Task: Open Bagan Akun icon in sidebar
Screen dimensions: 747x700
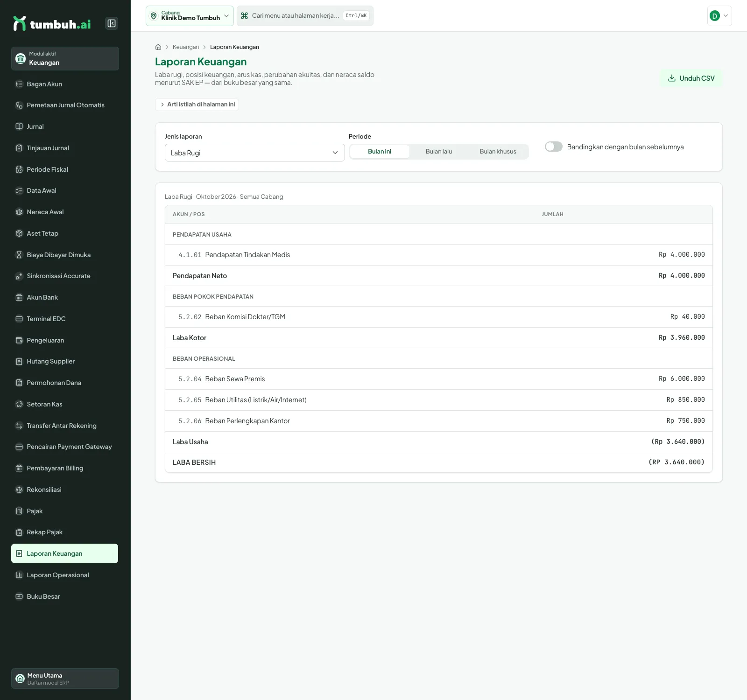Action: coord(19,84)
